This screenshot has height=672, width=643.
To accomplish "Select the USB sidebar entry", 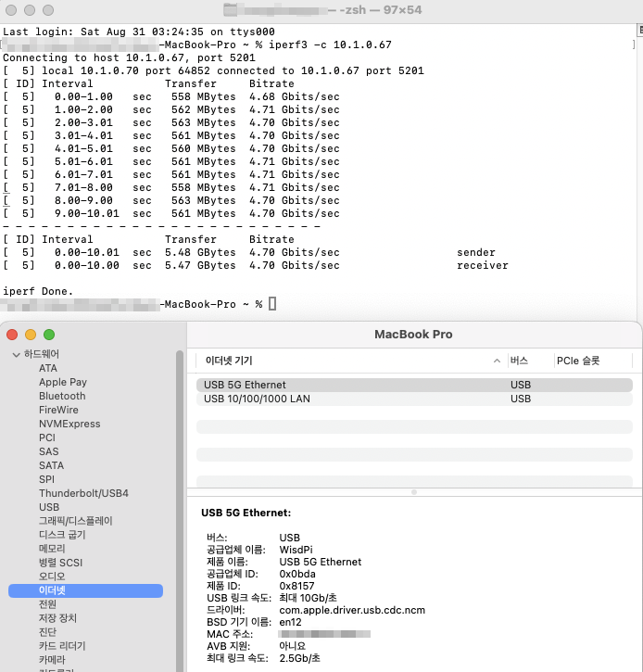I will tap(49, 507).
